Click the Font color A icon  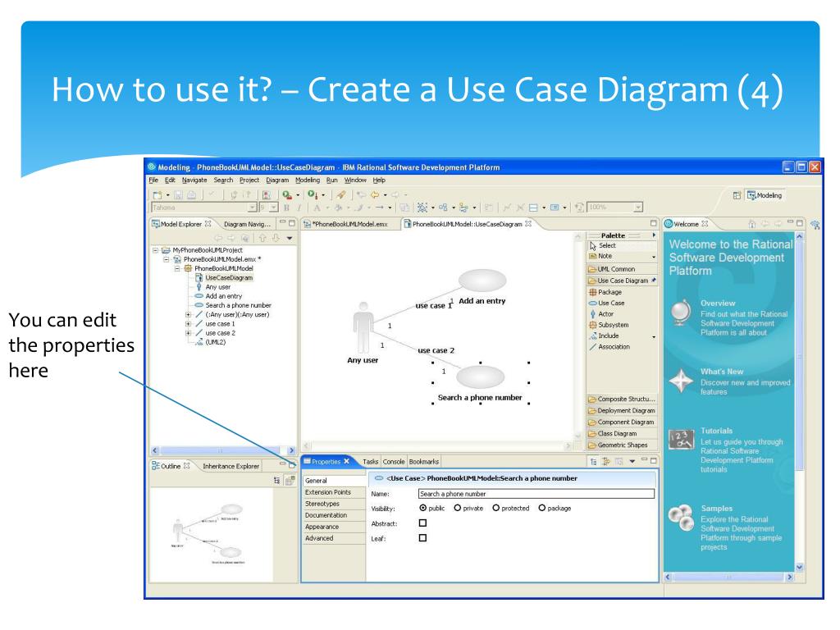[x=317, y=208]
